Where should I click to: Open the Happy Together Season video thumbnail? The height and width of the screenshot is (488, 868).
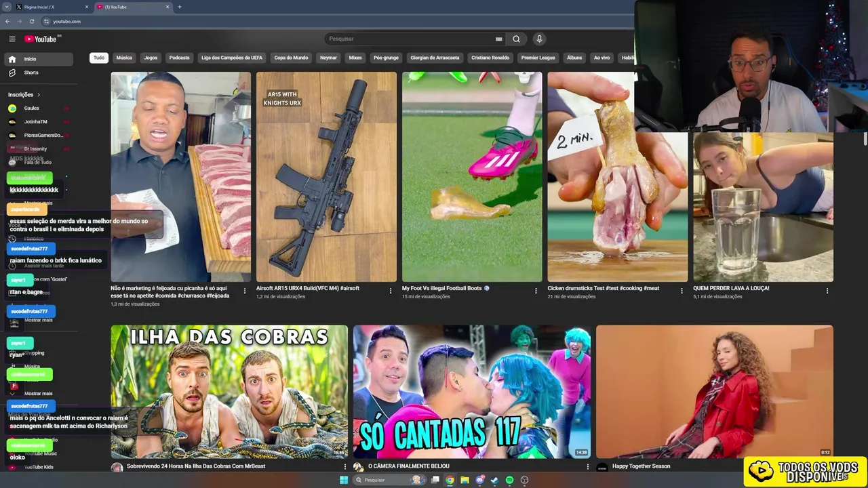(x=715, y=392)
